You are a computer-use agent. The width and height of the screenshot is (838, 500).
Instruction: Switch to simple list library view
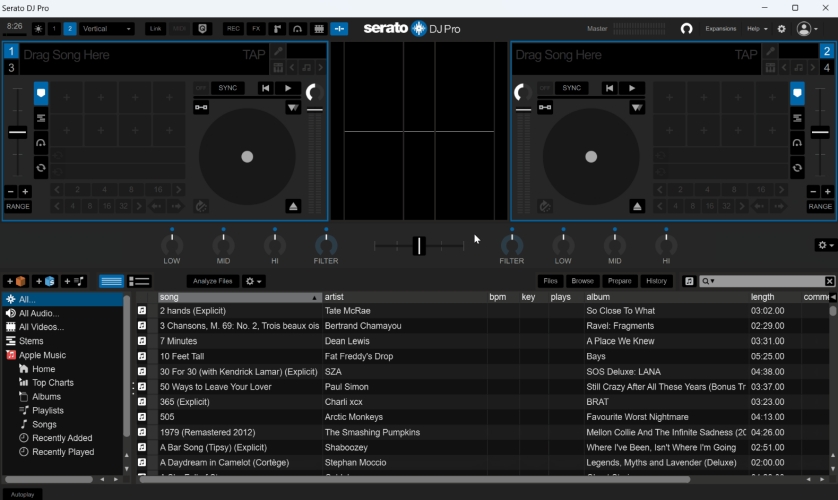111,281
